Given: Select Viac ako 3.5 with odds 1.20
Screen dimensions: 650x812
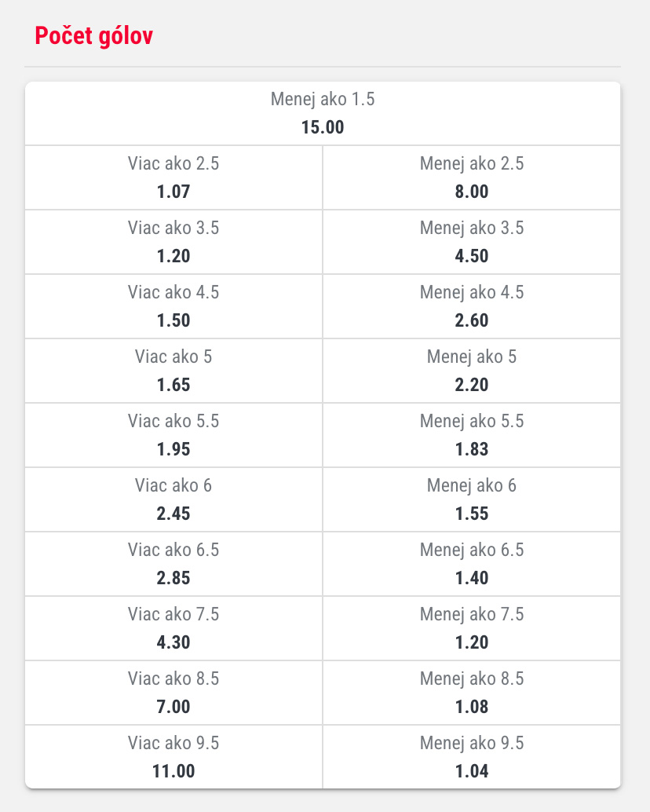Looking at the screenshot, I should click(173, 242).
